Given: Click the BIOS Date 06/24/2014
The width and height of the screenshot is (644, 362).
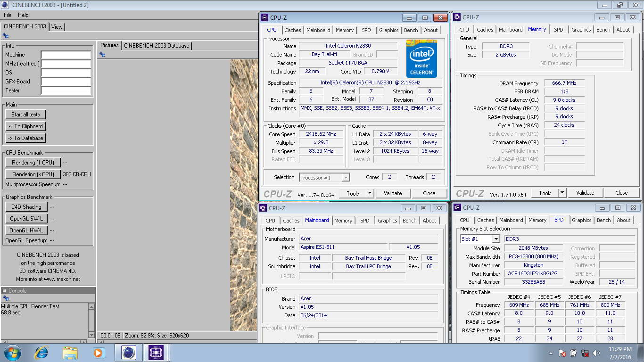Looking at the screenshot, I should click(x=368, y=315).
